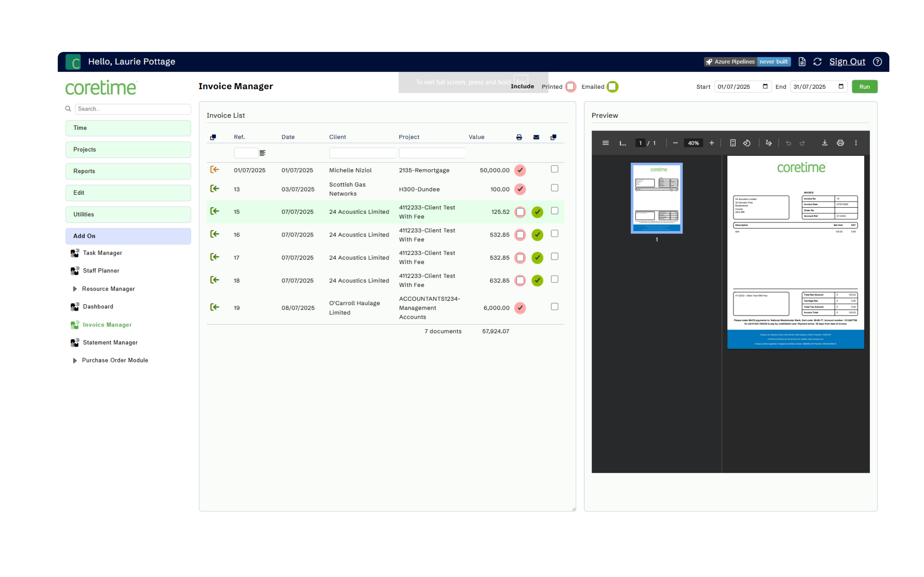Open drill-in arrow for invoice 19
Viewport: 924px width, 577px height.
point(215,307)
